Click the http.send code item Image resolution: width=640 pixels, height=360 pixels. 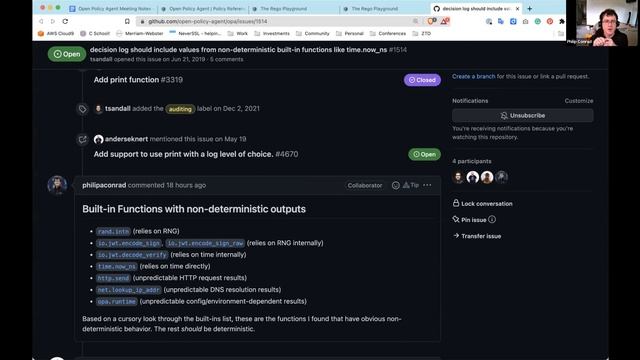tap(113, 278)
